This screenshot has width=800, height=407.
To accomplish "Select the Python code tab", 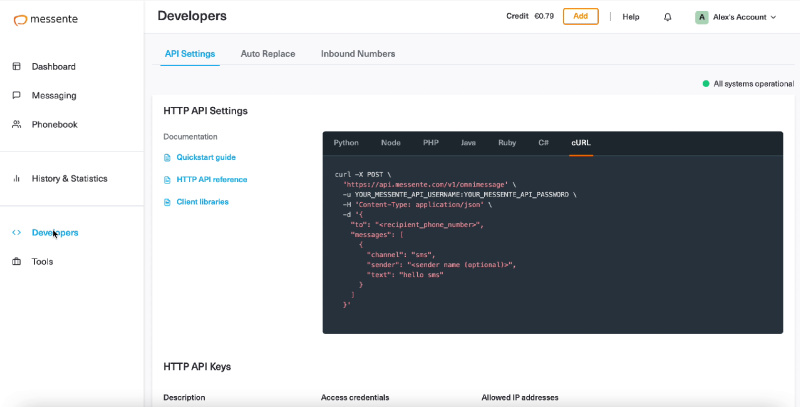I will 346,143.
